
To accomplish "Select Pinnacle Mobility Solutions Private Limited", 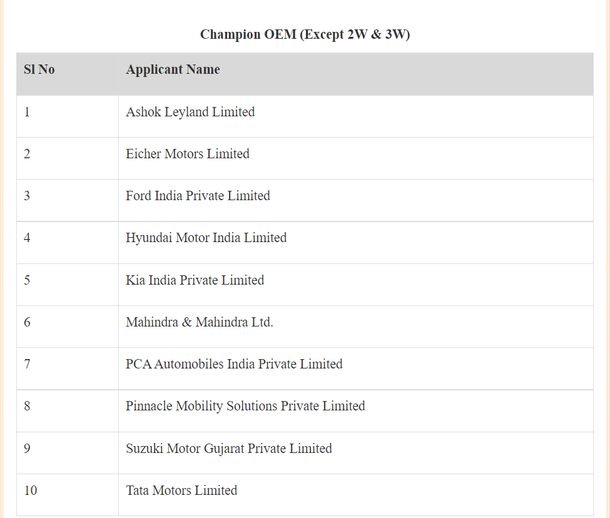I will (x=245, y=406).
